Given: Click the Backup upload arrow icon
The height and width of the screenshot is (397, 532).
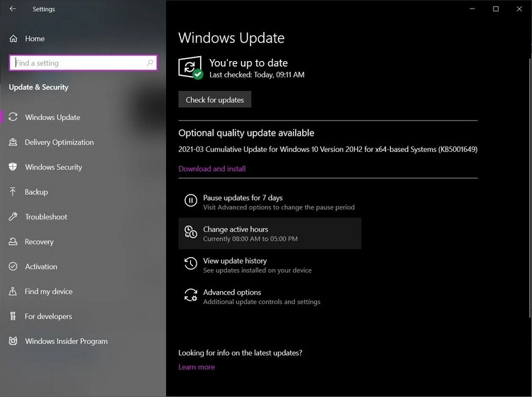Looking at the screenshot, I should coord(13,192).
